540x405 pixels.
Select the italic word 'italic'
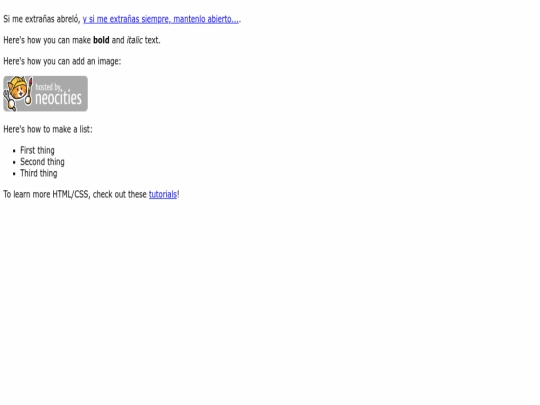(x=134, y=40)
